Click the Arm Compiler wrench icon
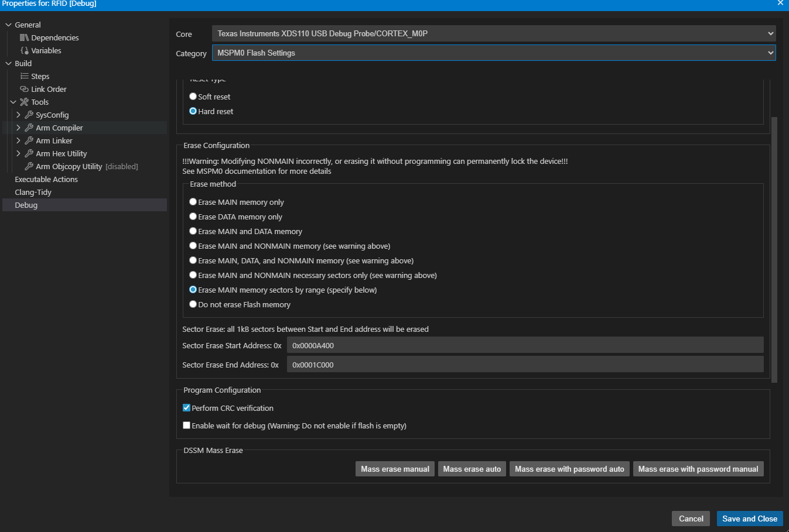 coord(29,128)
